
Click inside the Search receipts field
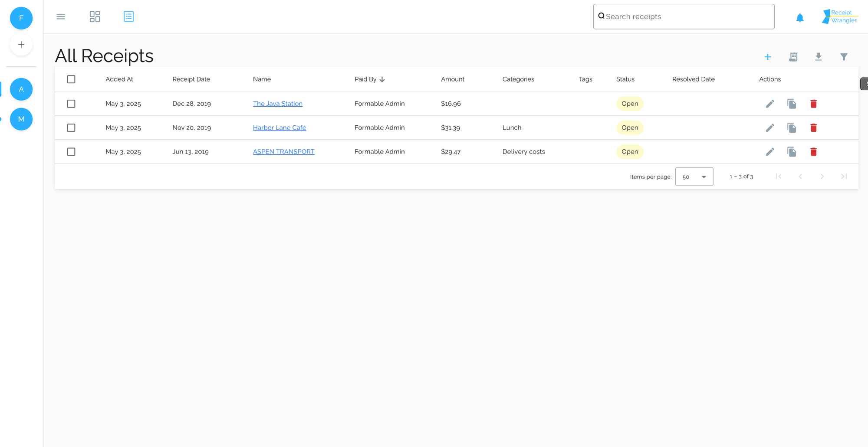[x=684, y=16]
